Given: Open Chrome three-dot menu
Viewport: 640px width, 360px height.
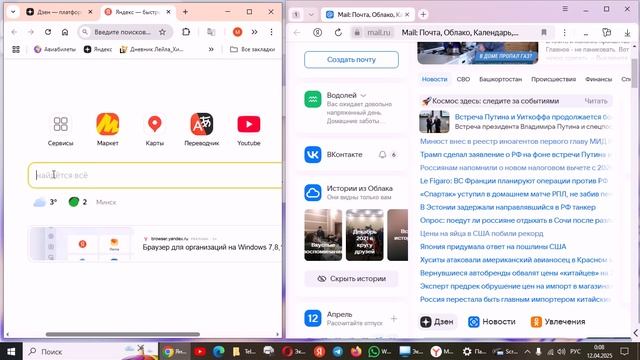Looking at the screenshot, I should coord(271,32).
